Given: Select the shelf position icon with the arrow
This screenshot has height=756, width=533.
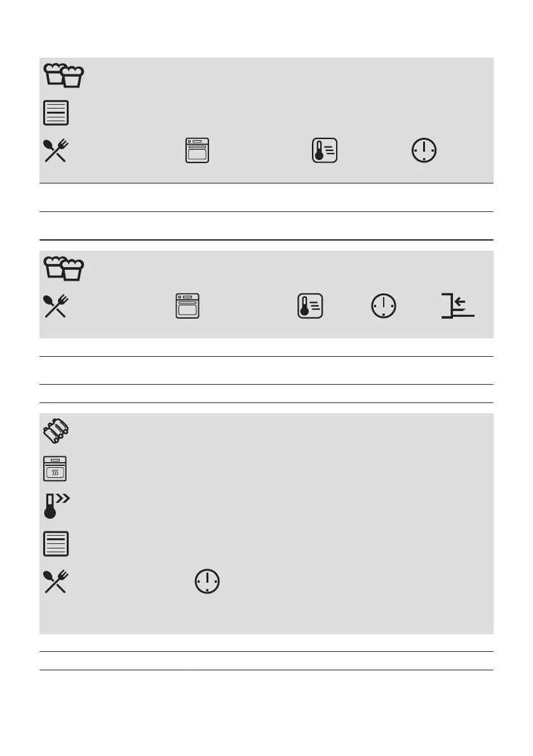Looking at the screenshot, I should click(x=458, y=306).
